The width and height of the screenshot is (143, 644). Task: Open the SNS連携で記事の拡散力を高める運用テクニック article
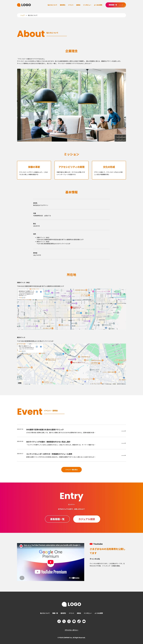45,430
